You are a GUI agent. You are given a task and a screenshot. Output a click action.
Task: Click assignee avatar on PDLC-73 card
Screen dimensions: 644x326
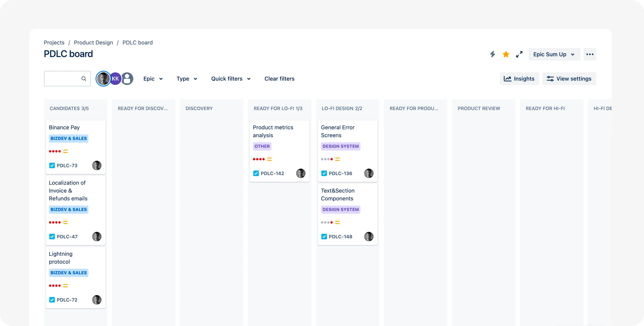tap(97, 166)
